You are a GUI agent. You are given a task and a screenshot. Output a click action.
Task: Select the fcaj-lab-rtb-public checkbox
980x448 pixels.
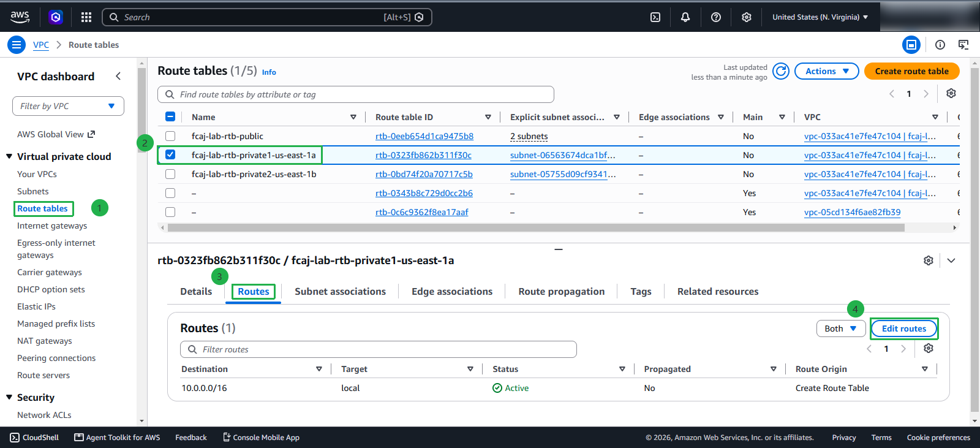(170, 136)
